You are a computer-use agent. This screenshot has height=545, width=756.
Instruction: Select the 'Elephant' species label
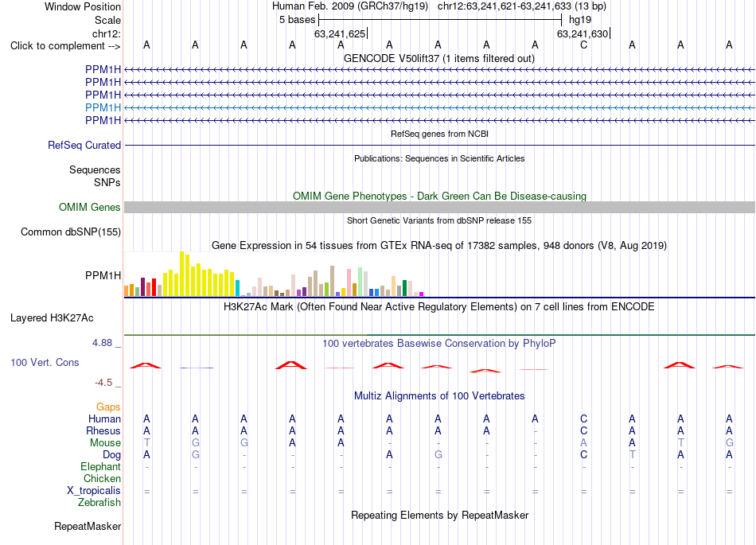pyautogui.click(x=101, y=466)
